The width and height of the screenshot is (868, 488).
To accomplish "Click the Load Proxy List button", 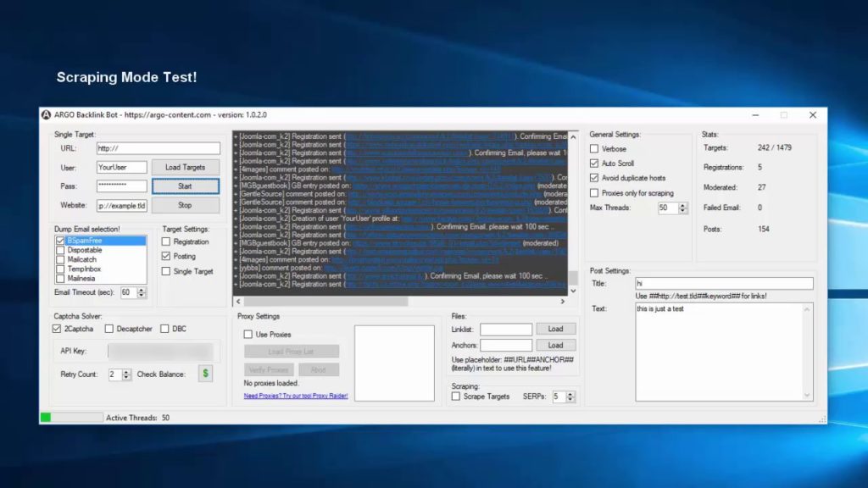I will 292,352.
